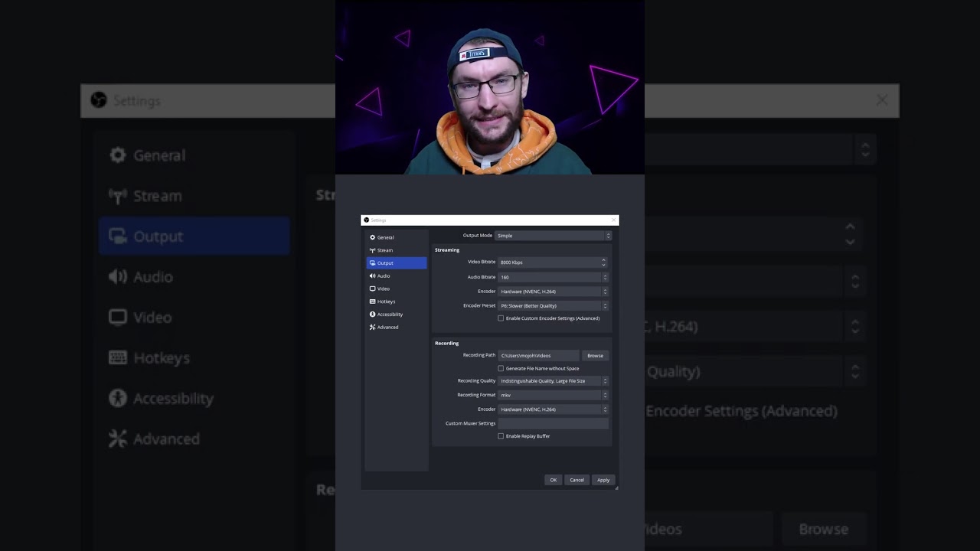Open the Streaming Encoder dropdown in center dialog
980x551 pixels.
553,292
